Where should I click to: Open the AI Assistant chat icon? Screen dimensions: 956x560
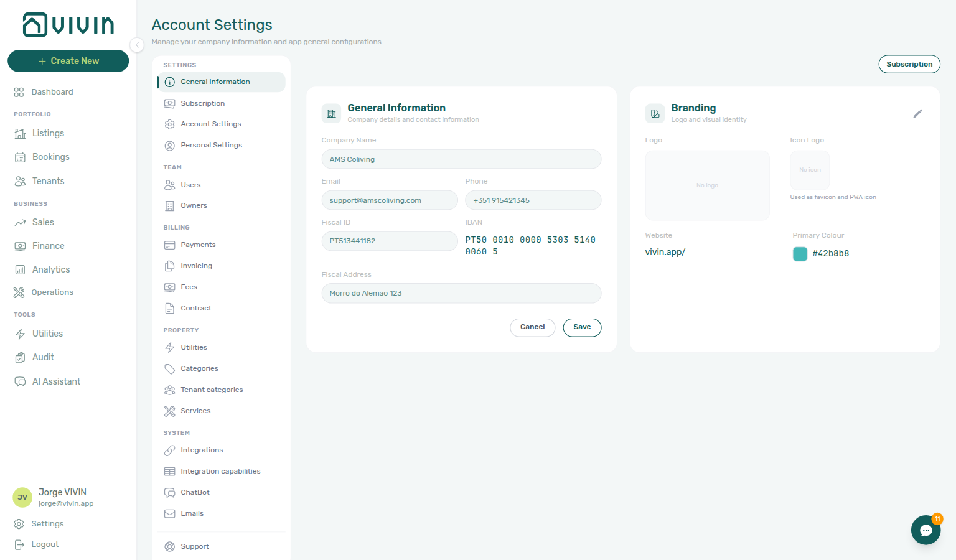click(20, 381)
